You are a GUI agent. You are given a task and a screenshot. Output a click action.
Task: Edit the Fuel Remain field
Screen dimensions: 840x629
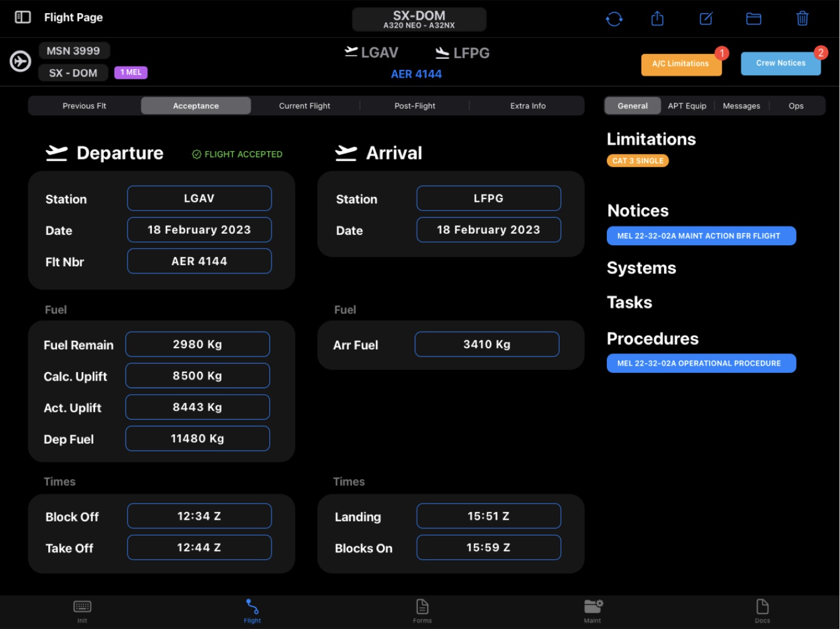coord(198,344)
